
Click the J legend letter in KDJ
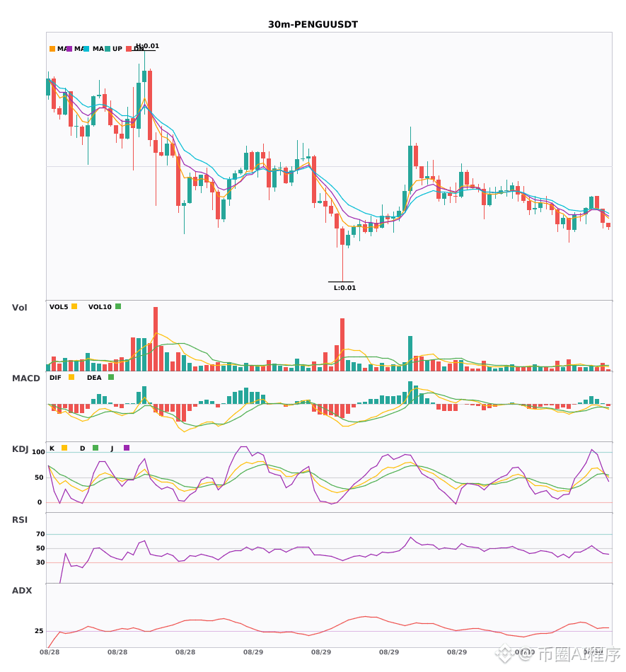click(x=112, y=448)
